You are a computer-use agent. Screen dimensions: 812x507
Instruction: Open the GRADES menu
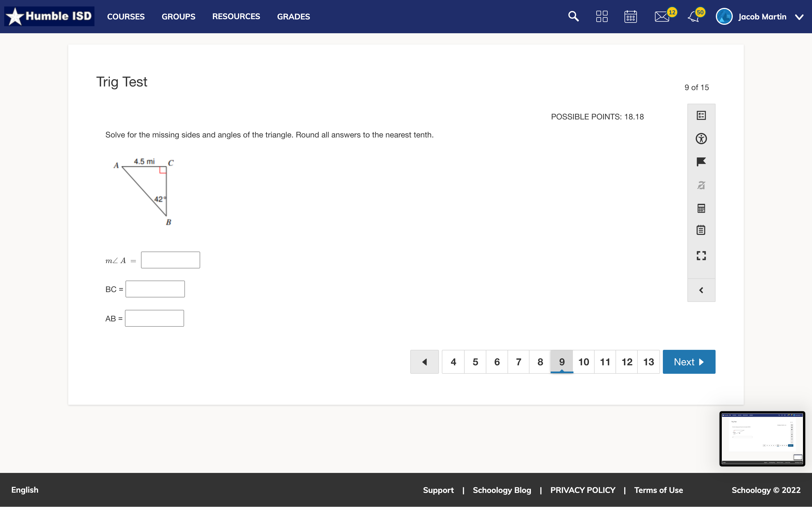293,16
